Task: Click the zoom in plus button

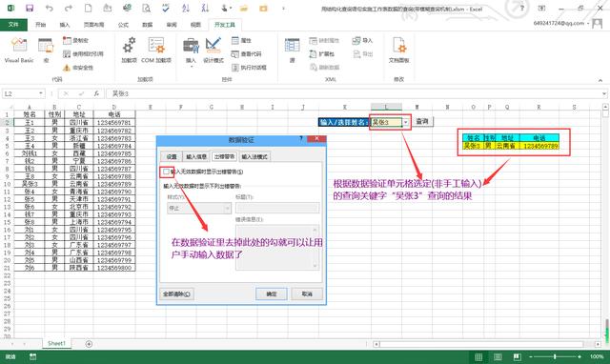Action: [579, 356]
